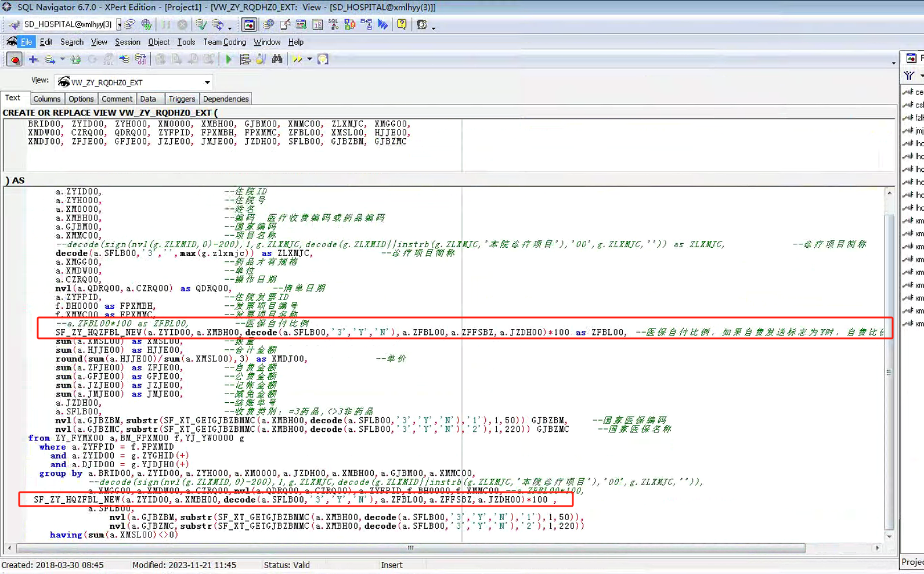The image size is (924, 574).
Task: Open the Session menu
Action: pos(127,42)
